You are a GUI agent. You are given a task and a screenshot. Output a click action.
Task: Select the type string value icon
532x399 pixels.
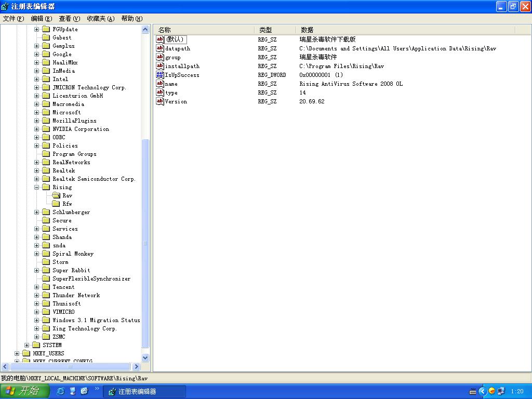pyautogui.click(x=160, y=92)
